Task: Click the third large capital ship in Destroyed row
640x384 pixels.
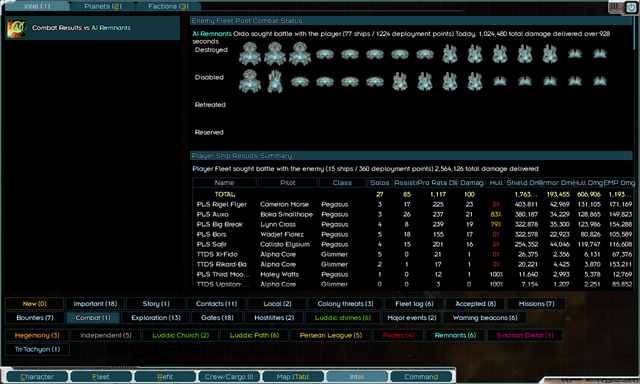Action: pos(300,53)
